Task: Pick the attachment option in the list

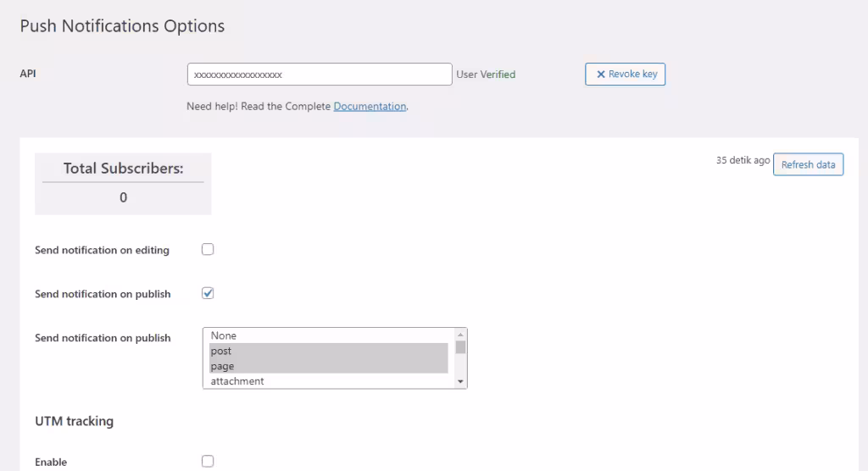Action: point(329,381)
